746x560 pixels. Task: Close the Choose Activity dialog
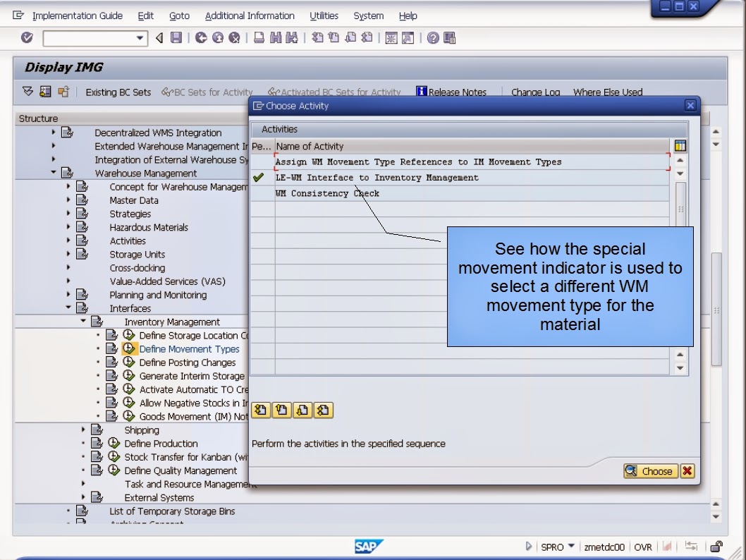tap(690, 106)
